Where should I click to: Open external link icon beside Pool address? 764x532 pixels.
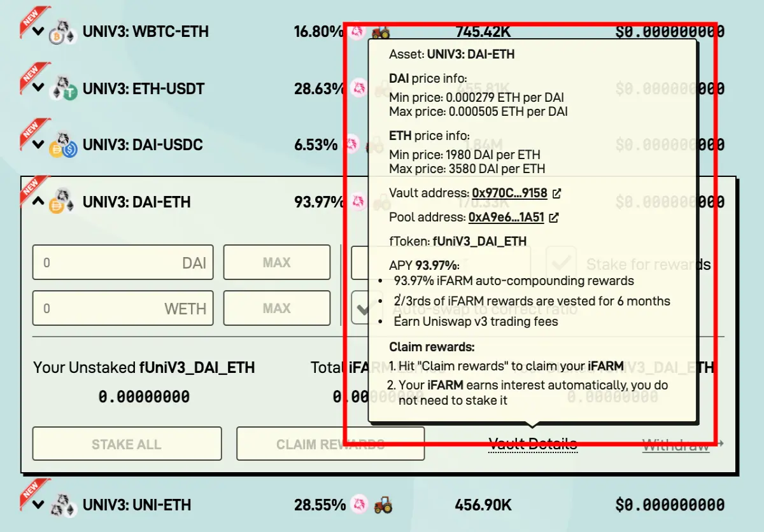pyautogui.click(x=553, y=218)
